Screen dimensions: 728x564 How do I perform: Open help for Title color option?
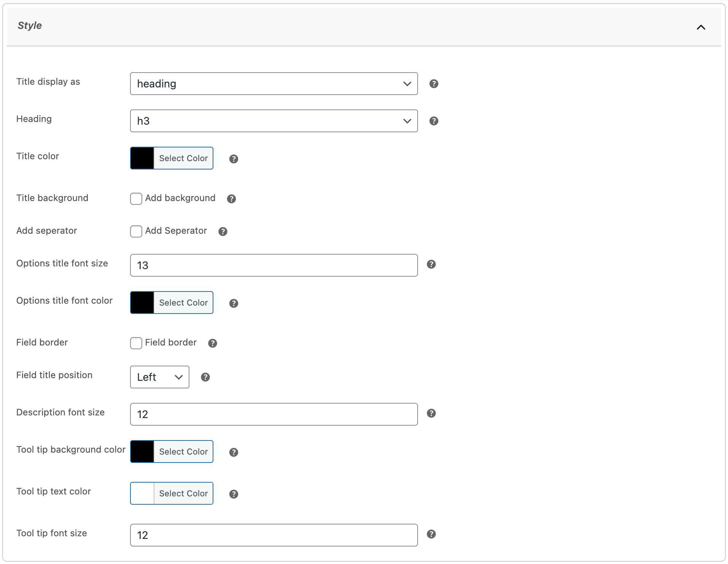(234, 159)
